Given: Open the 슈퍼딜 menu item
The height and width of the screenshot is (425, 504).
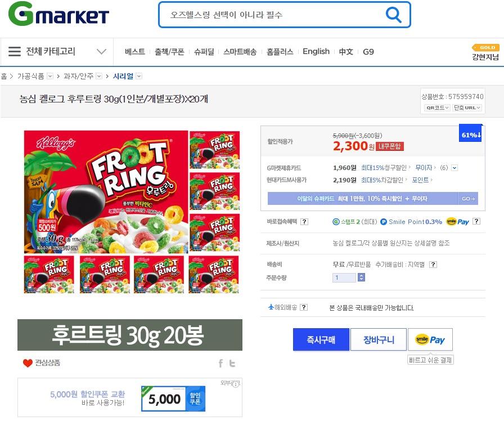Looking at the screenshot, I should (x=204, y=52).
